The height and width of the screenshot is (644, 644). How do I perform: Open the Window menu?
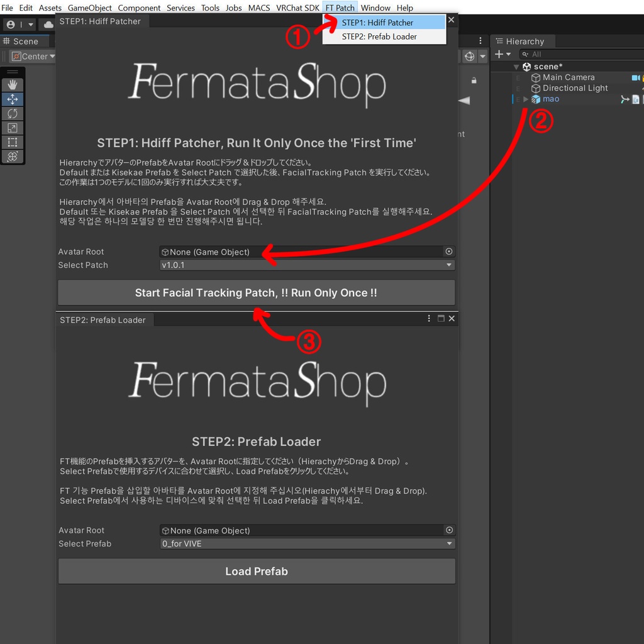click(x=375, y=8)
